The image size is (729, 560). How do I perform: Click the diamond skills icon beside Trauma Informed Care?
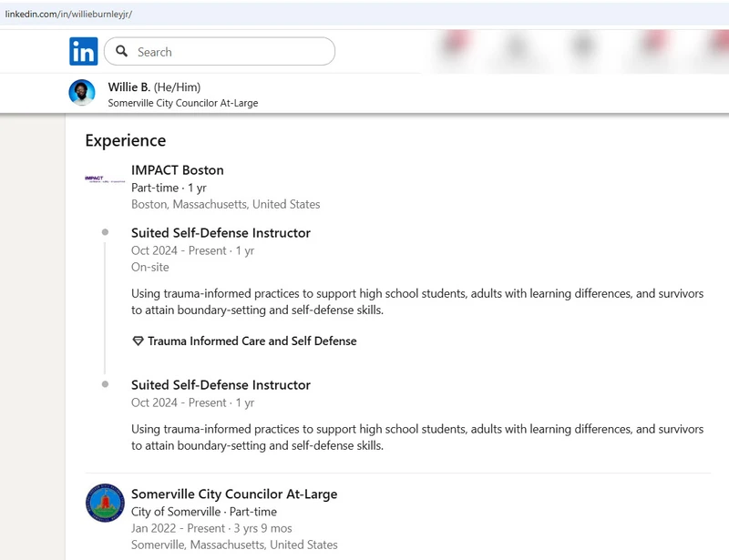click(138, 341)
